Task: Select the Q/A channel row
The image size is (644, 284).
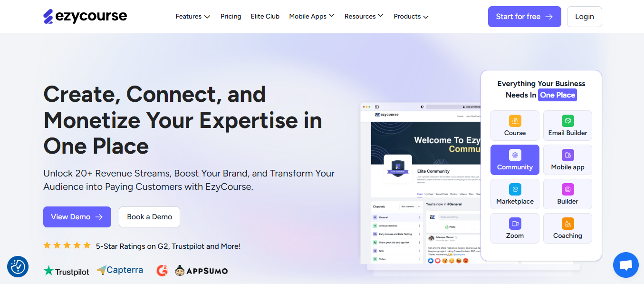Action: pyautogui.click(x=396, y=251)
